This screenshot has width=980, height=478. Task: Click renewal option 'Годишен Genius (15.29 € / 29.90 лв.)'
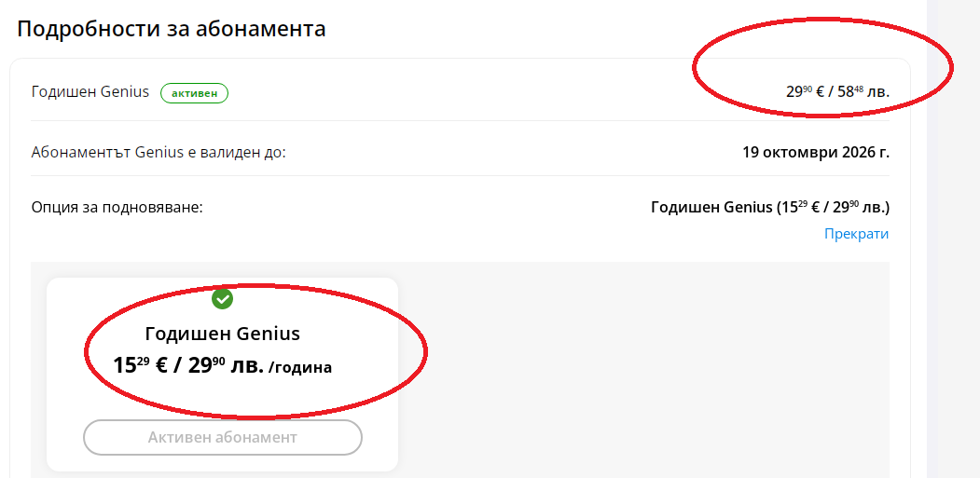769,207
